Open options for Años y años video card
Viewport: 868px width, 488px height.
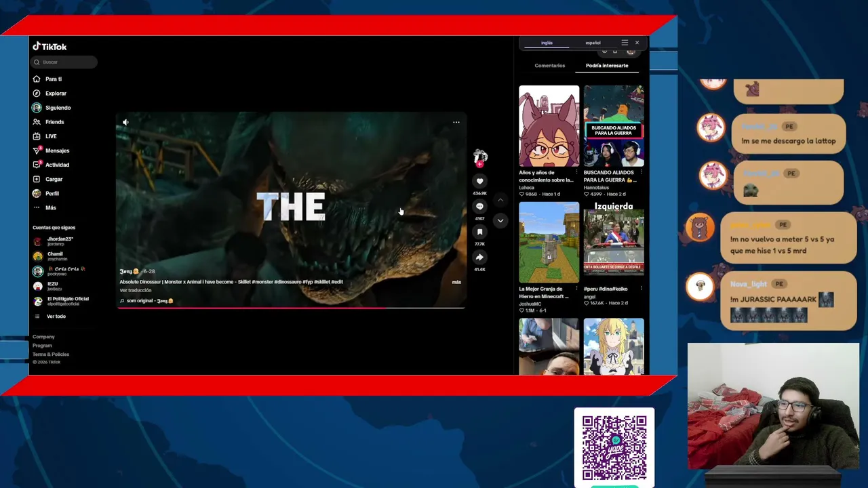576,172
